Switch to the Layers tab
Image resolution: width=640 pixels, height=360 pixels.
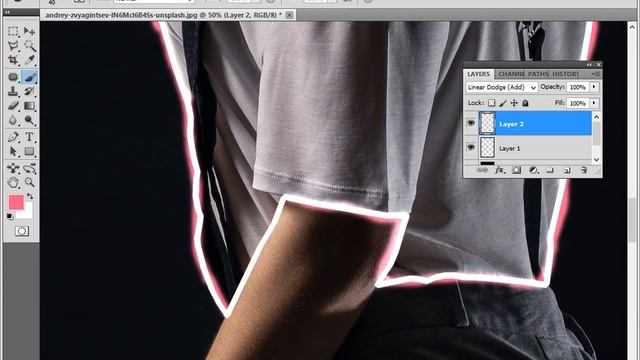click(478, 74)
